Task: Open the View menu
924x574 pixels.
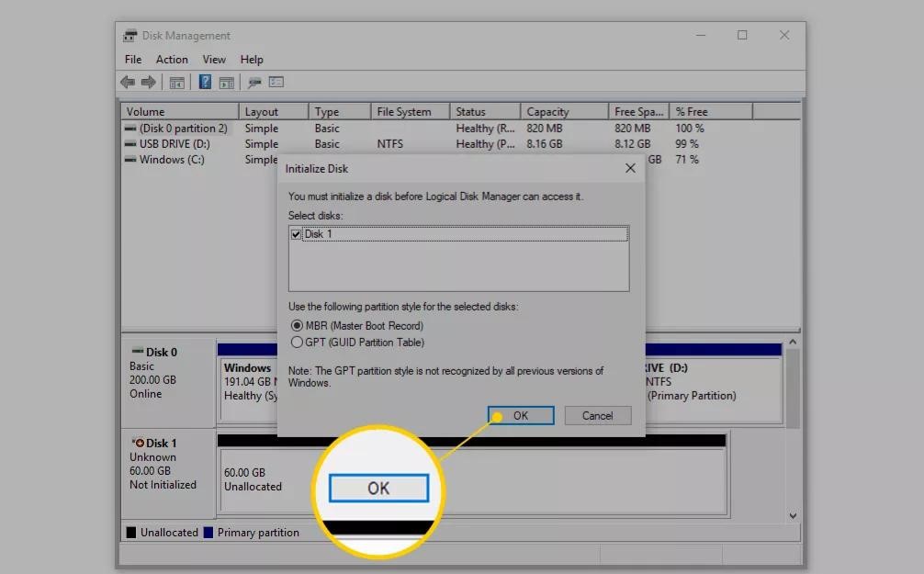Action: [214, 59]
